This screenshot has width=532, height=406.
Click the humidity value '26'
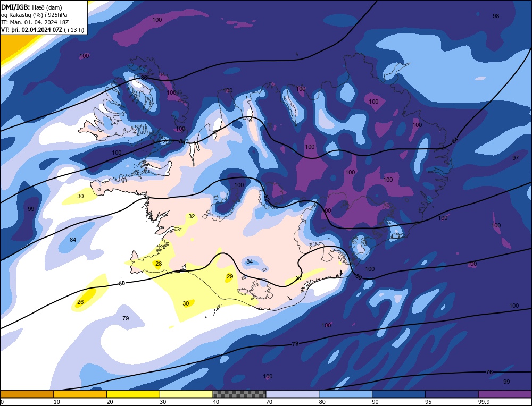(x=80, y=302)
